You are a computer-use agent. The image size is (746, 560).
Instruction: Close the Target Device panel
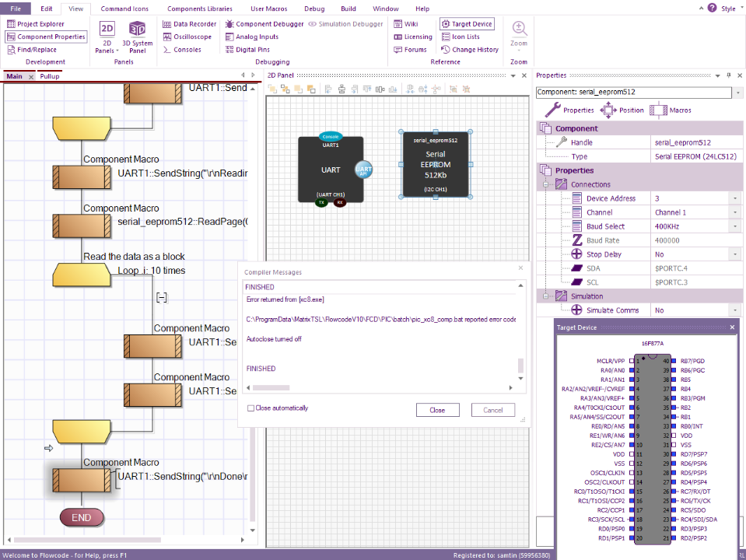(x=732, y=327)
